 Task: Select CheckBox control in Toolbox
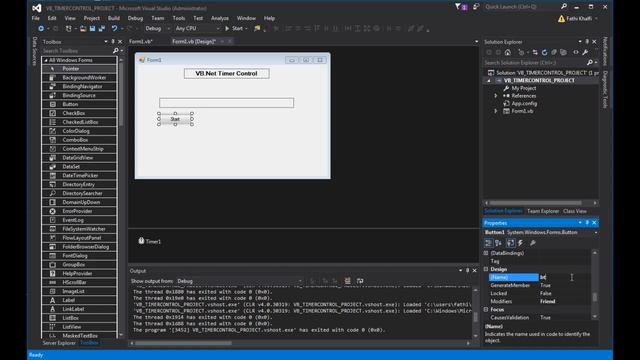pos(79,113)
